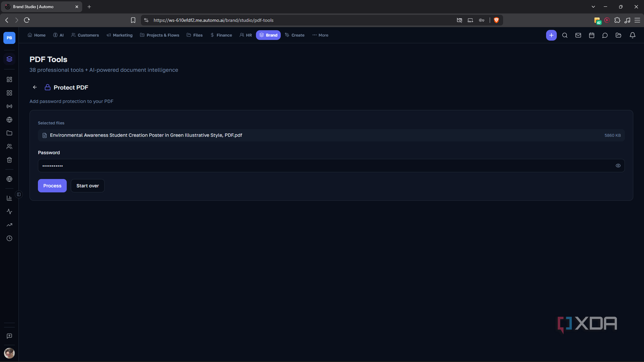Open the Home navigation item

(36, 35)
